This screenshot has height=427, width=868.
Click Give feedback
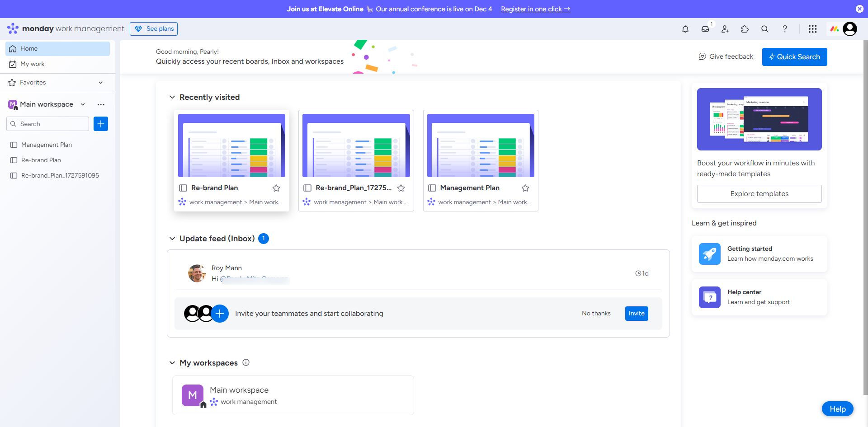(x=726, y=56)
